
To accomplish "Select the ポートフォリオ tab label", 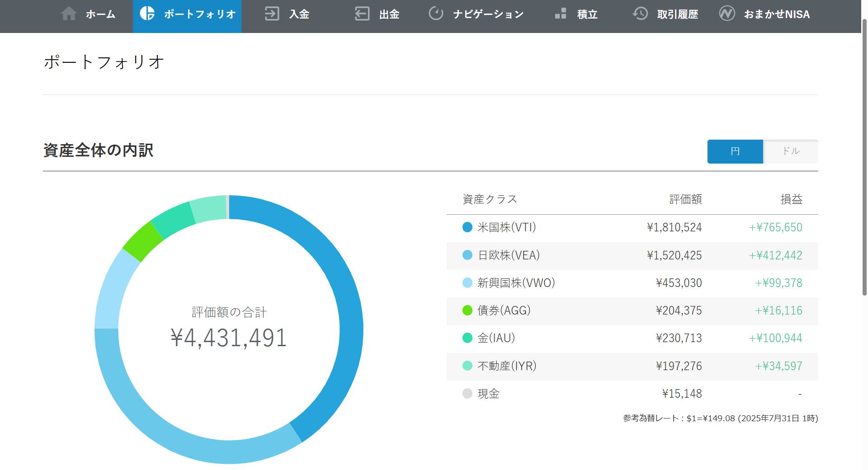I will [x=200, y=14].
